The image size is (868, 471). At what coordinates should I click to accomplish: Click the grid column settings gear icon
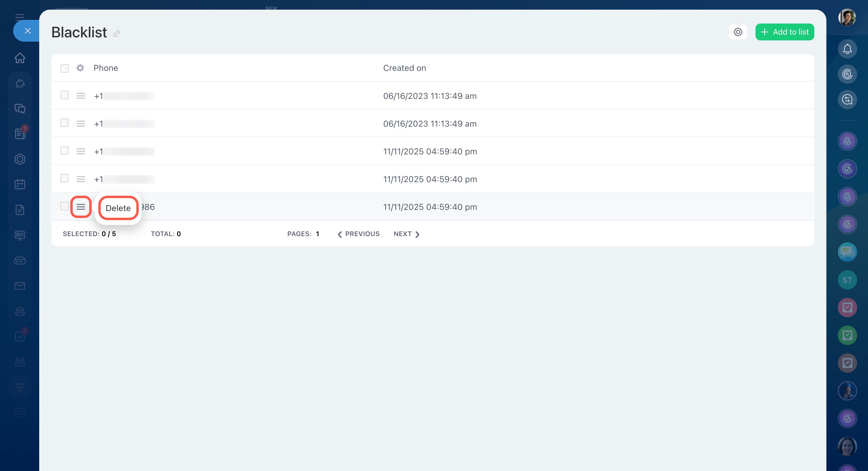pyautogui.click(x=80, y=68)
